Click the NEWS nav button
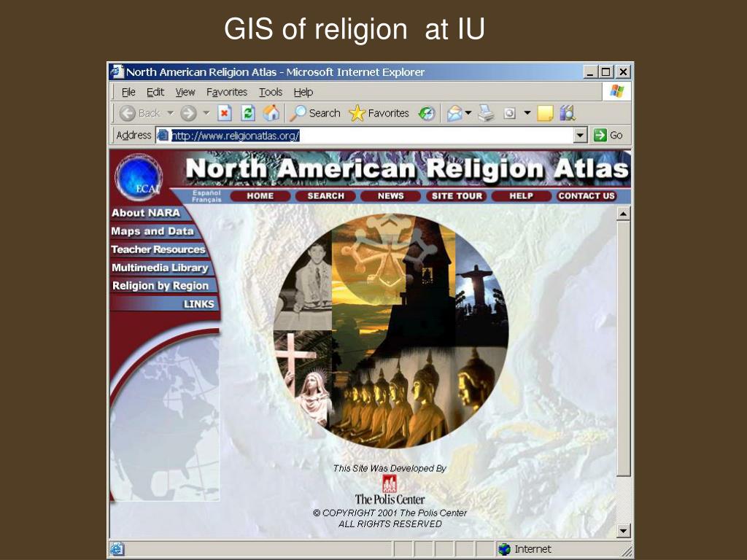The width and height of the screenshot is (747, 560). point(391,195)
